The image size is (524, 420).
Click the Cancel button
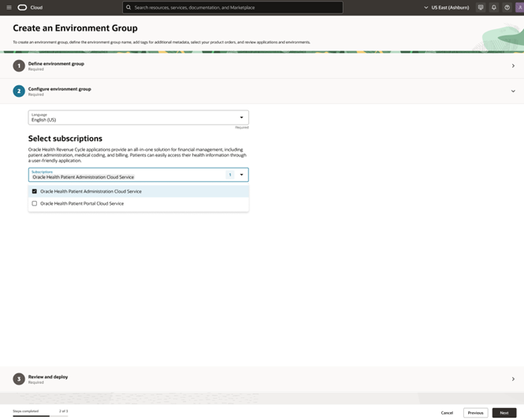pyautogui.click(x=447, y=413)
